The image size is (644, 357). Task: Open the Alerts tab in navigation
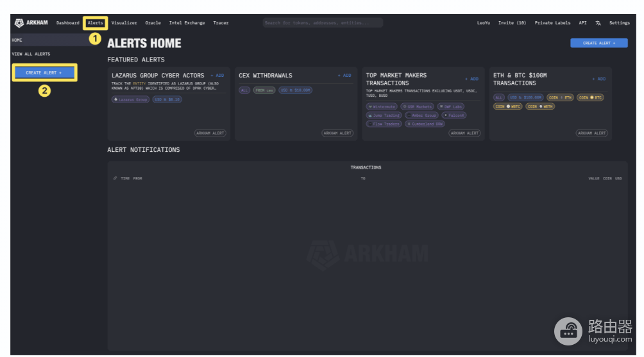point(96,23)
